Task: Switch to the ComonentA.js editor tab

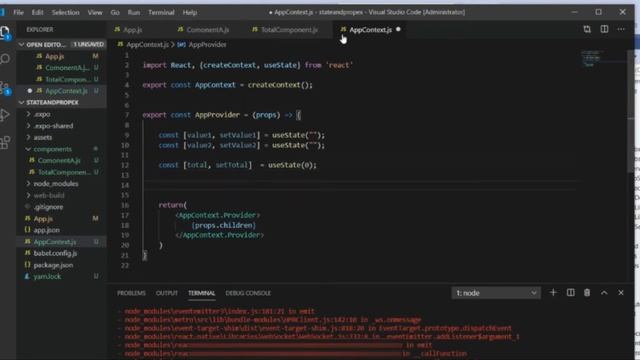Action: (x=207, y=29)
